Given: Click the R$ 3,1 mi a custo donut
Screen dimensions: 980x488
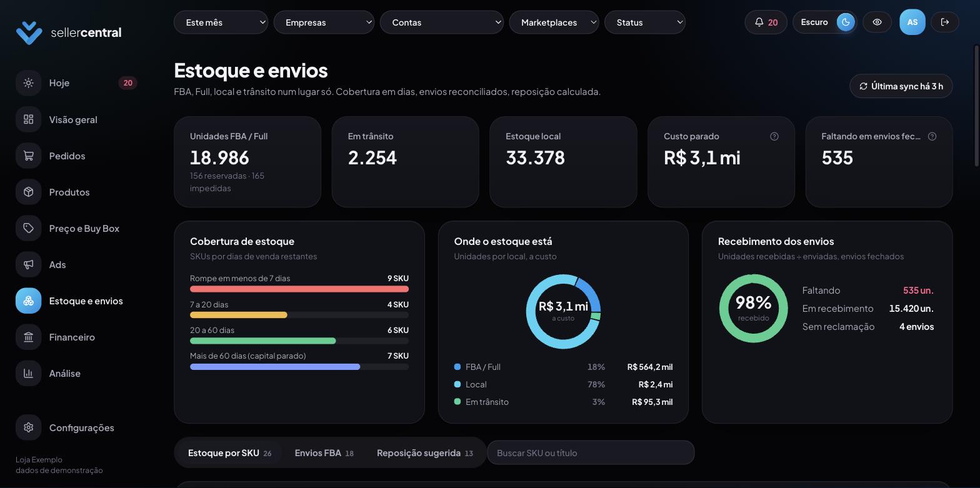Looking at the screenshot, I should click(x=563, y=312).
